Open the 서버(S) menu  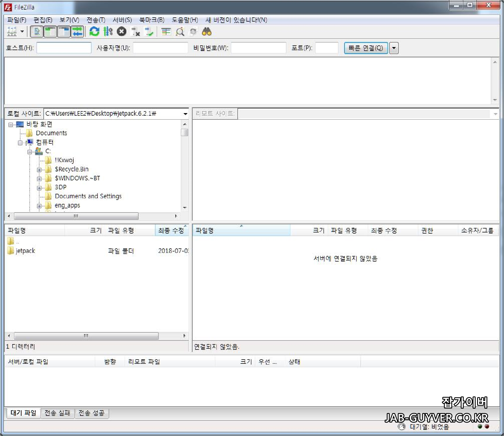[x=122, y=20]
